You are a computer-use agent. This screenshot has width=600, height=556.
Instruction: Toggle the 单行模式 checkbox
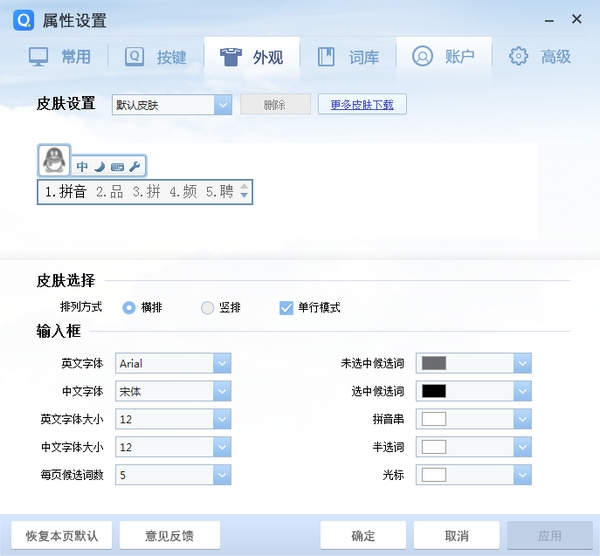point(286,308)
